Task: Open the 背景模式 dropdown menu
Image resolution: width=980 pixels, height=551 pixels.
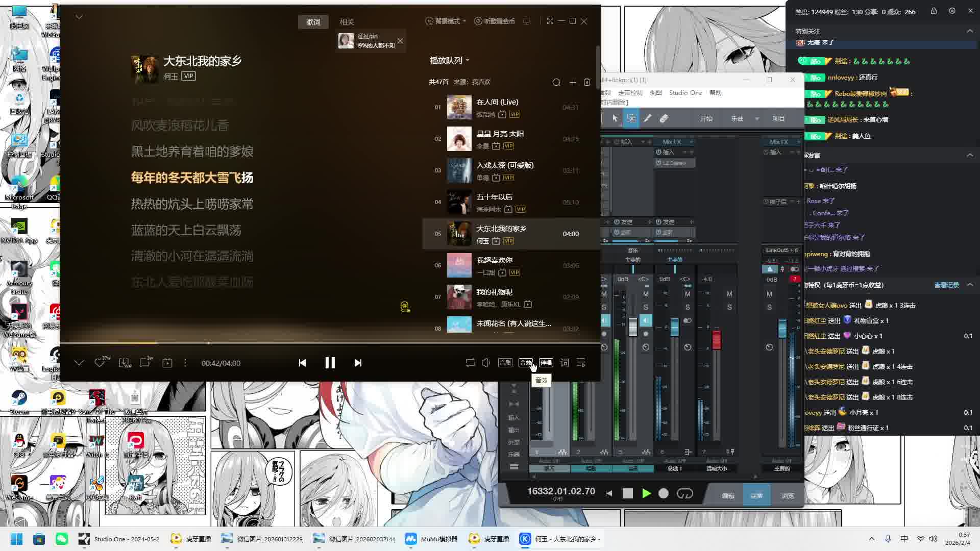Action: (446, 21)
